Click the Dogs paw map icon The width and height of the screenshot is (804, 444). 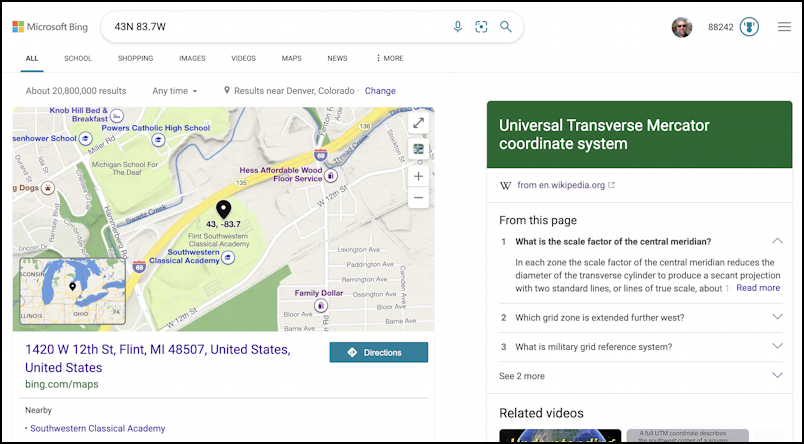tap(48, 188)
